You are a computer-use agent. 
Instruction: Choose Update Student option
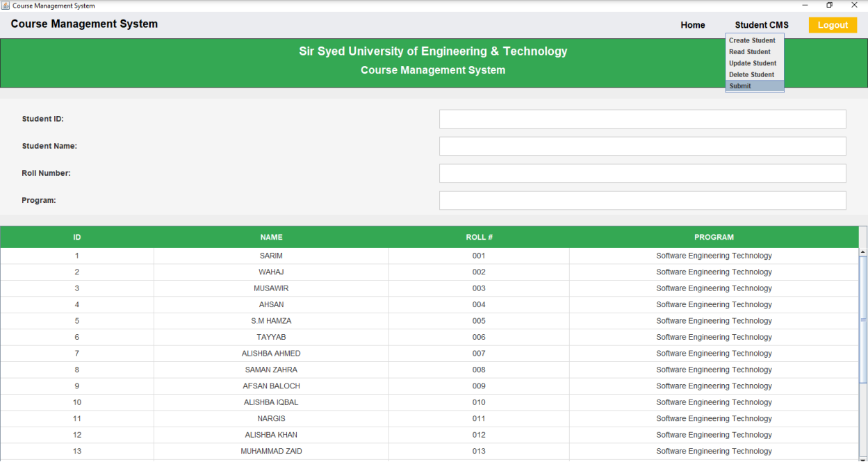(x=753, y=63)
